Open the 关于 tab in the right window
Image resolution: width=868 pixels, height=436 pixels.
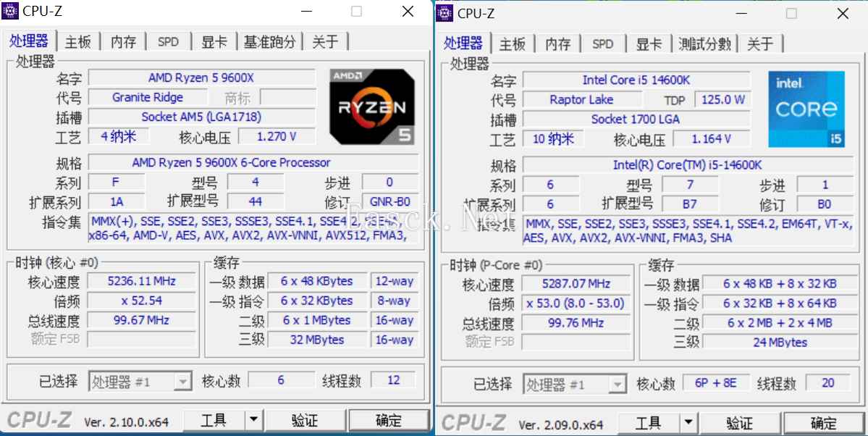(761, 43)
